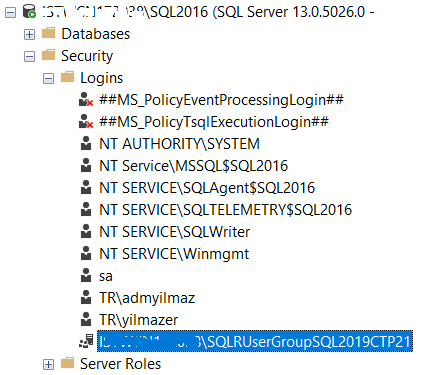Image resolution: width=425 pixels, height=375 pixels.
Task: Select the Server Roles tree label
Action: click(x=121, y=364)
